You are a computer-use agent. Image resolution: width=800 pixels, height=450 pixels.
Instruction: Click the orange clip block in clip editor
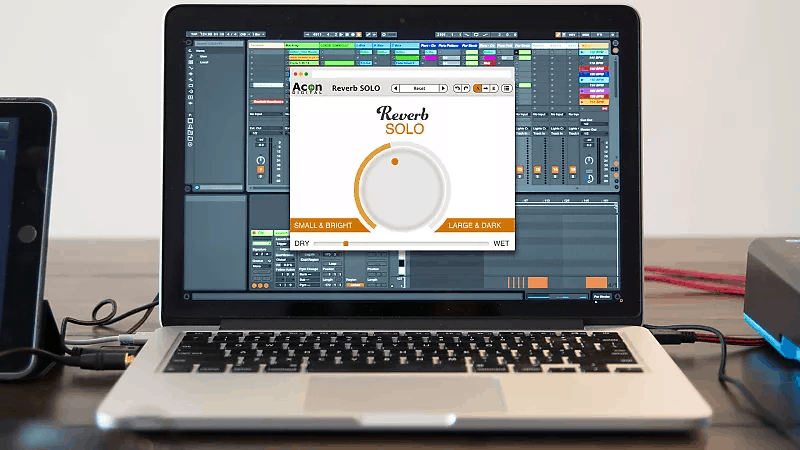[538, 283]
